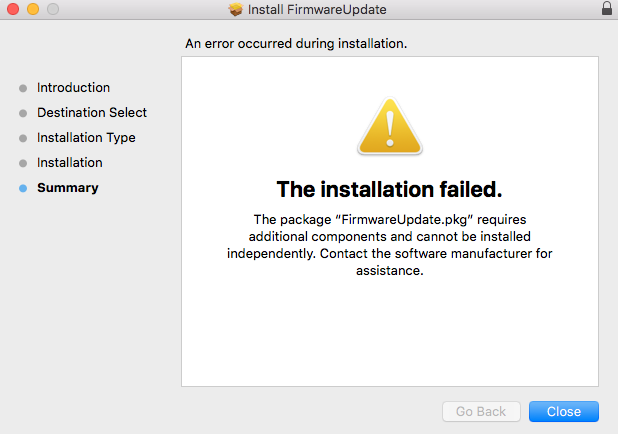
Task: Click the gray bullet beside Installation
Action: [x=23, y=163]
